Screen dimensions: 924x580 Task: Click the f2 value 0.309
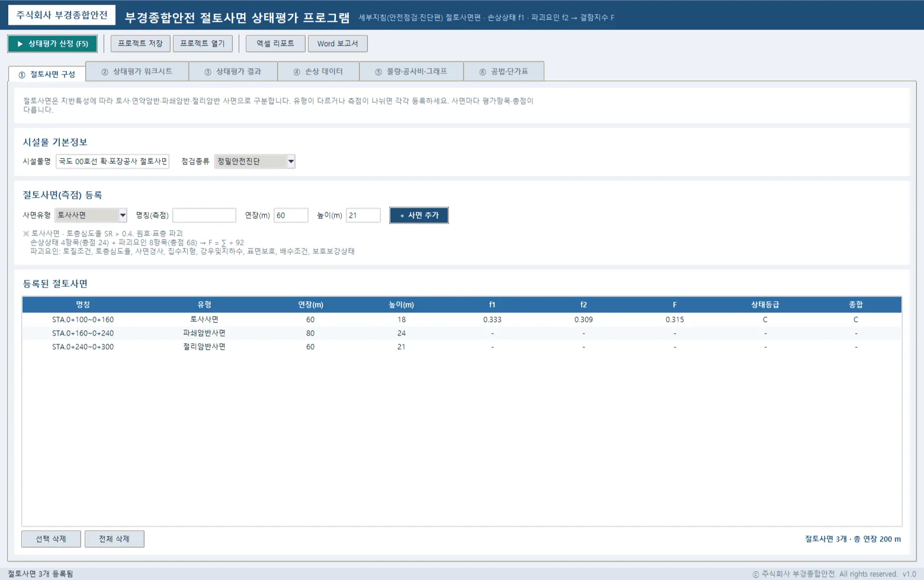(583, 320)
